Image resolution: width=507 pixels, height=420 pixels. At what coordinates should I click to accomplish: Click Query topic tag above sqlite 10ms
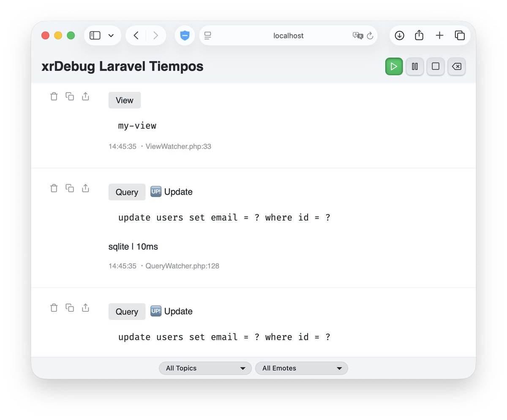click(127, 192)
